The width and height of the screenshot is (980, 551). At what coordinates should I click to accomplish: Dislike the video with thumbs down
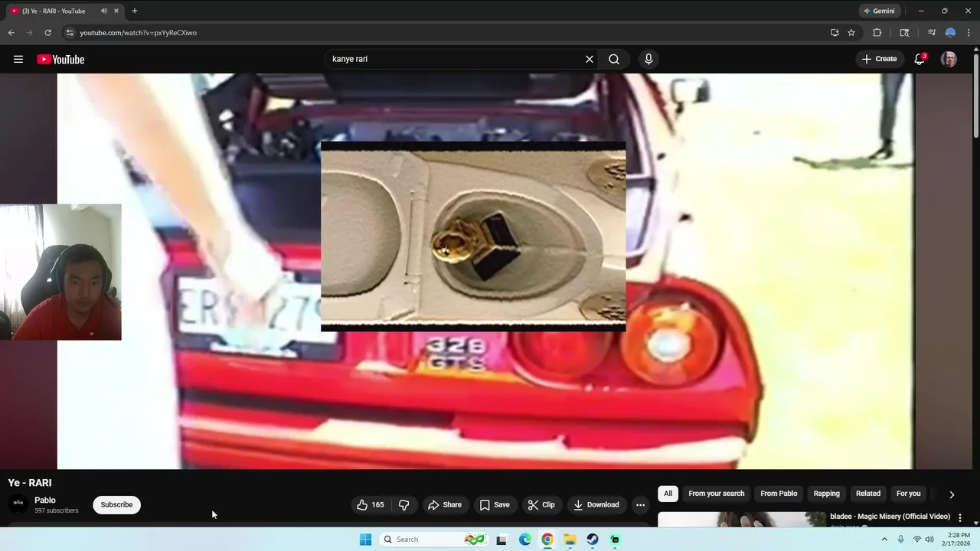[403, 504]
